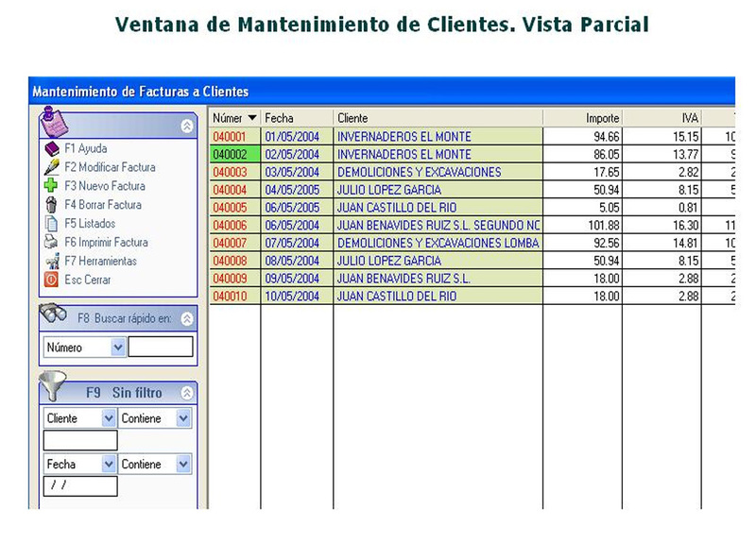Click the IVA column header
The height and width of the screenshot is (543, 756).
pos(661,118)
